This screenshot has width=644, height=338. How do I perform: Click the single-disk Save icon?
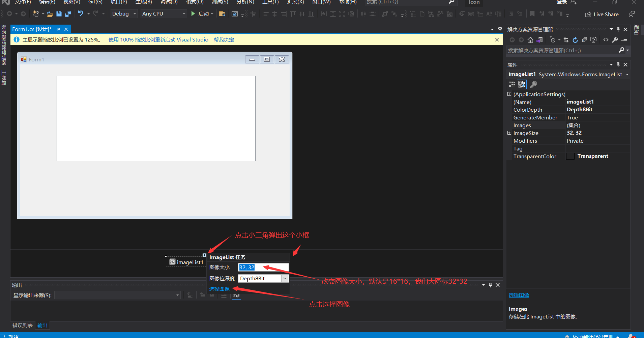59,14
